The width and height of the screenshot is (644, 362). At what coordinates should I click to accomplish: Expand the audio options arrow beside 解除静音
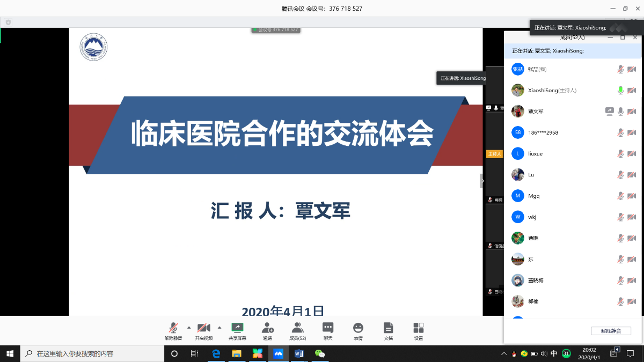188,327
